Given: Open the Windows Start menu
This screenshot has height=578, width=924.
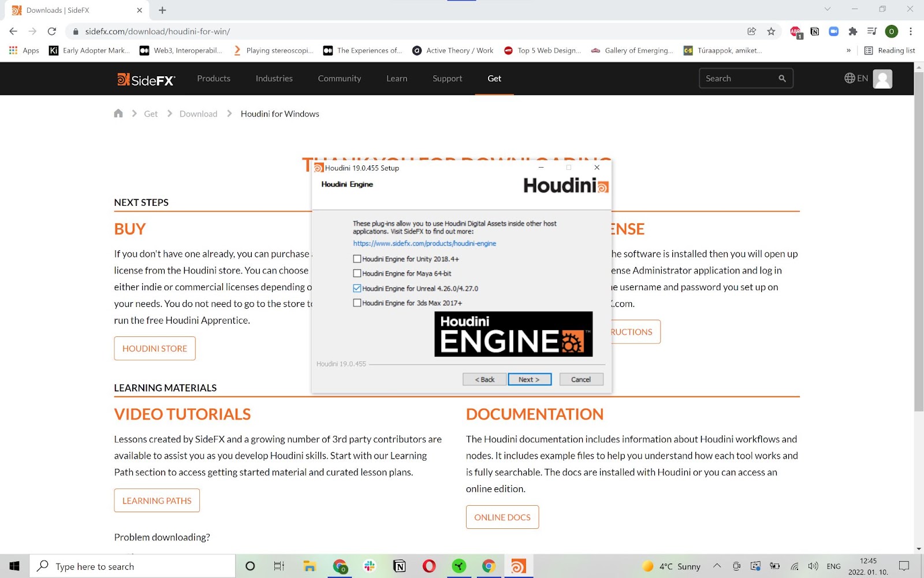Looking at the screenshot, I should 14,566.
